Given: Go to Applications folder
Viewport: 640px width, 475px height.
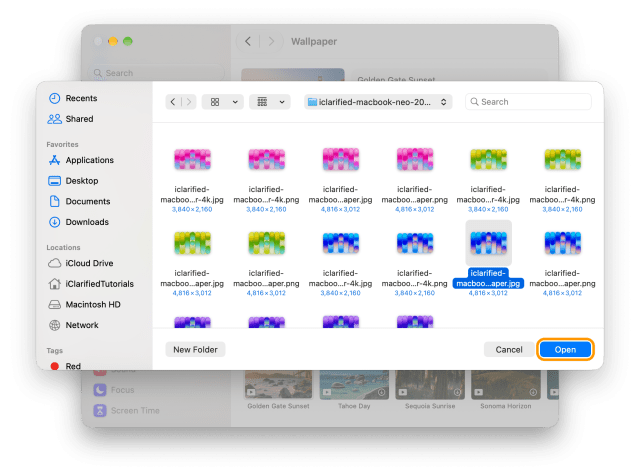Looking at the screenshot, I should [81, 160].
